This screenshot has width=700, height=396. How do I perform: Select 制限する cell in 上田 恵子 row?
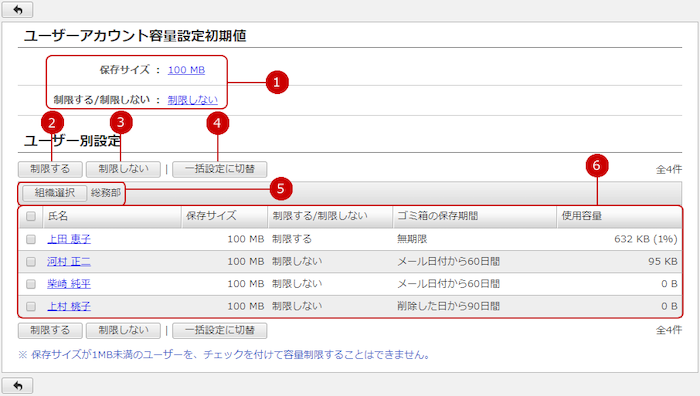[x=292, y=239]
